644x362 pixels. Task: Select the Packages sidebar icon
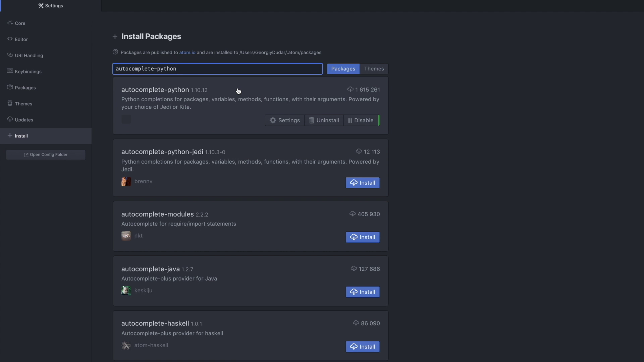tap(10, 87)
